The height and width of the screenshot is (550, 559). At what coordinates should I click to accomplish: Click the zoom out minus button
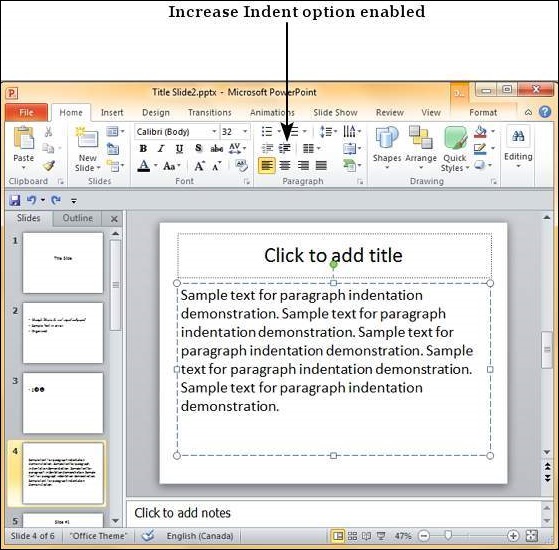tap(424, 535)
